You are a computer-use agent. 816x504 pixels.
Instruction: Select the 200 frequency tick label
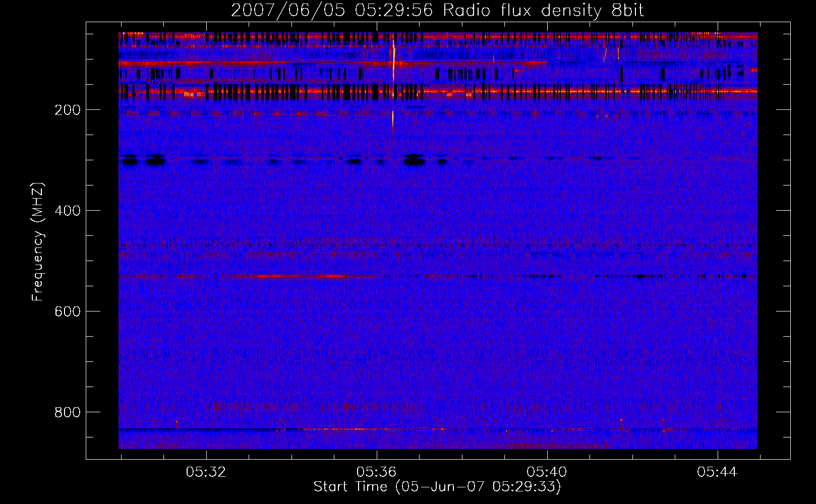tap(68, 110)
